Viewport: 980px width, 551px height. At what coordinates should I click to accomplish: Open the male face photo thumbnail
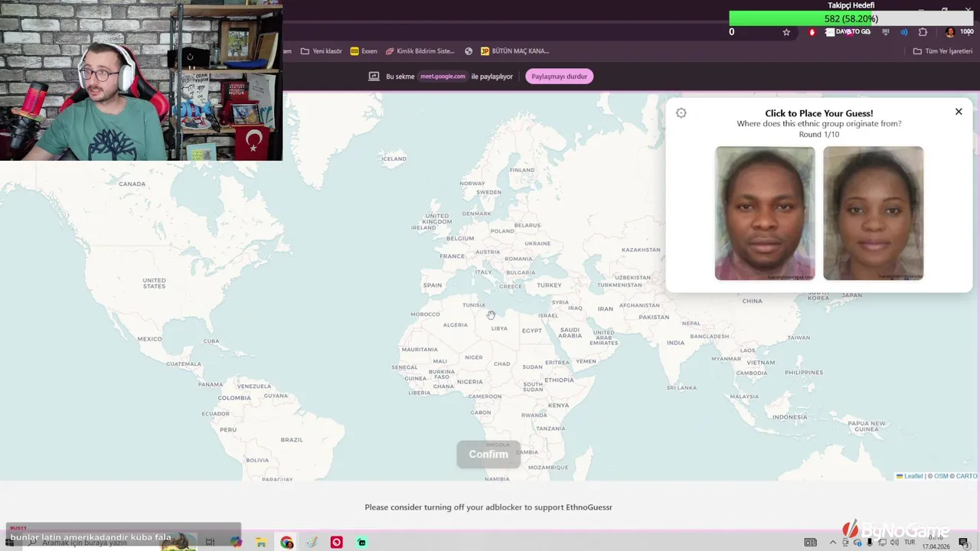click(765, 213)
